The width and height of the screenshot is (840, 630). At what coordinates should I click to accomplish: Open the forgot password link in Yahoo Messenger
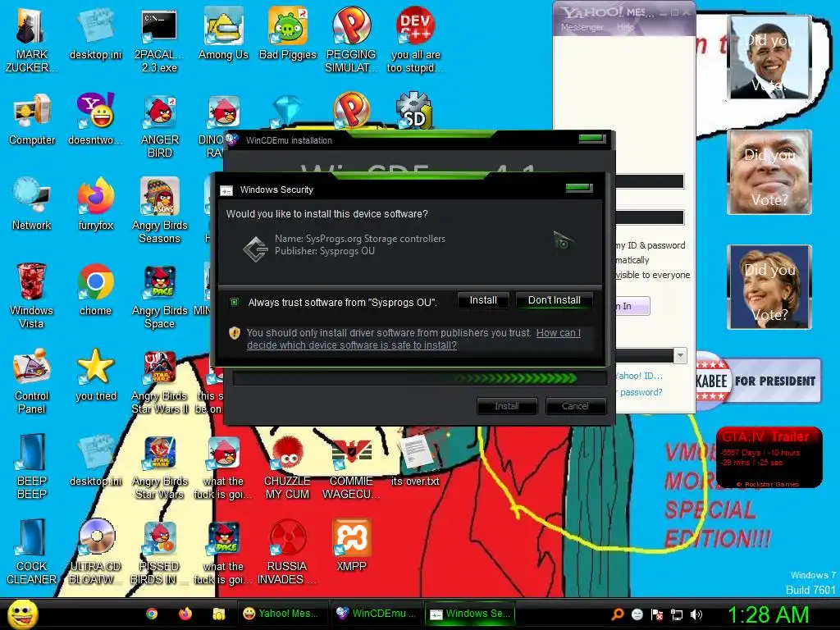tap(640, 392)
